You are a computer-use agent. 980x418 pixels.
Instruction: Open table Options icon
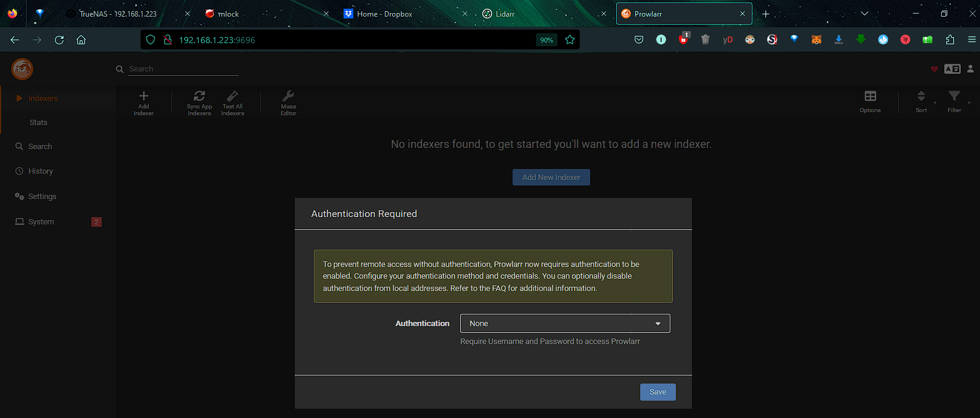tap(870, 96)
